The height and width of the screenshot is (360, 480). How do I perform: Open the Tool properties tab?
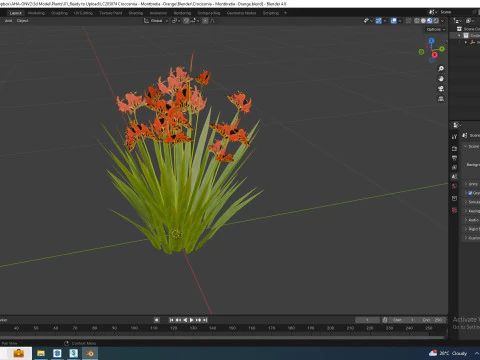coord(454,137)
